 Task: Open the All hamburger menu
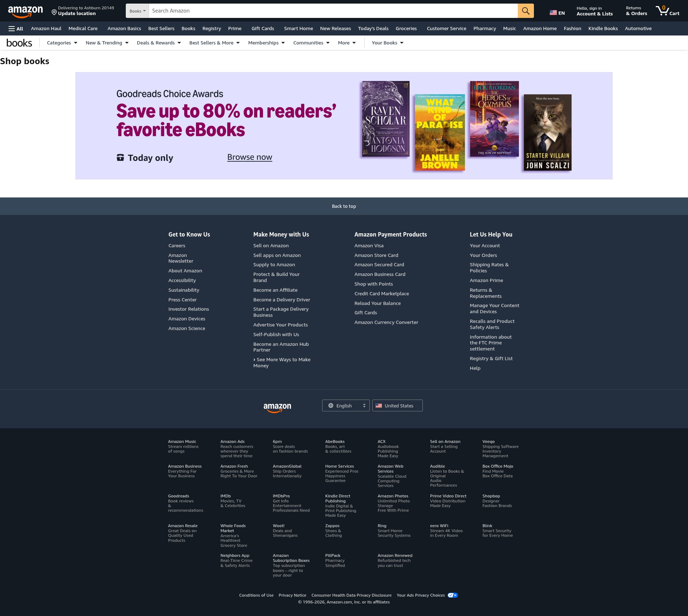(16, 29)
